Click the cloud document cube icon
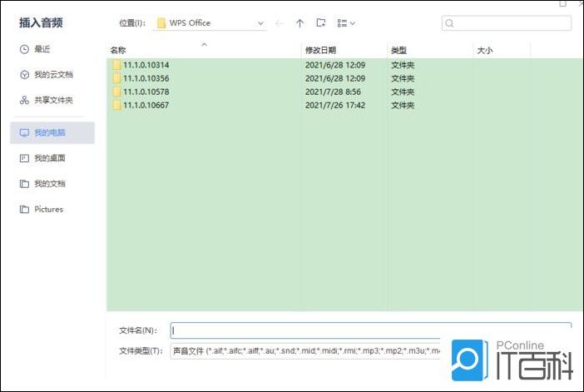The width and height of the screenshot is (584, 392). coord(24,75)
